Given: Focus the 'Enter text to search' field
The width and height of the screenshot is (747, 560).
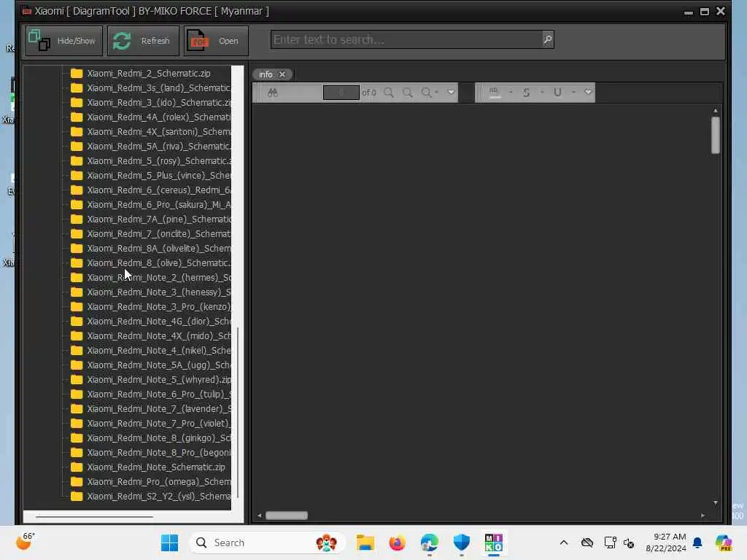Looking at the screenshot, I should [406, 39].
